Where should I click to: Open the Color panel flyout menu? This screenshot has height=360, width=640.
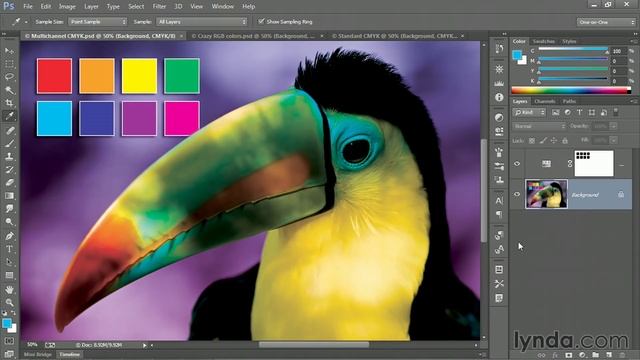tap(633, 41)
